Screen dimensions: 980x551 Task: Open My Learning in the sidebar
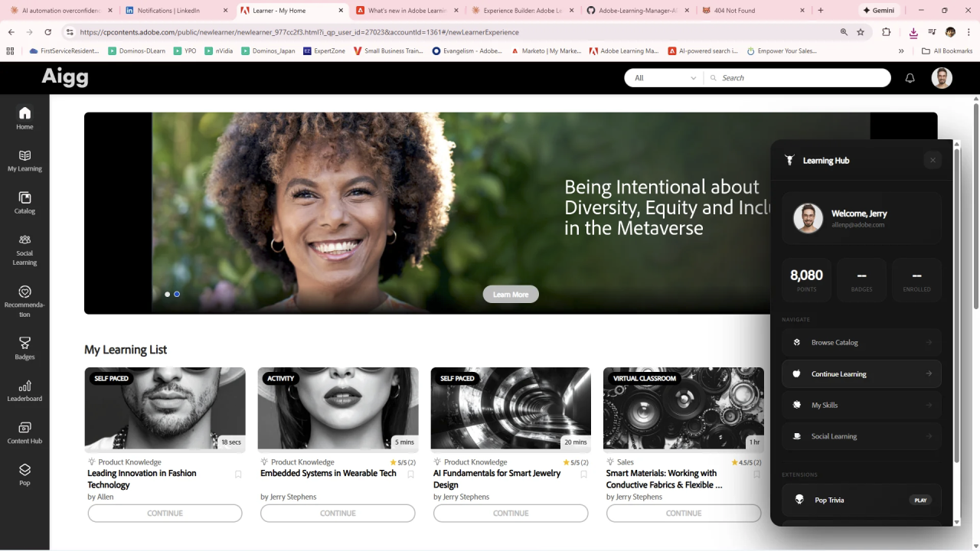tap(24, 160)
